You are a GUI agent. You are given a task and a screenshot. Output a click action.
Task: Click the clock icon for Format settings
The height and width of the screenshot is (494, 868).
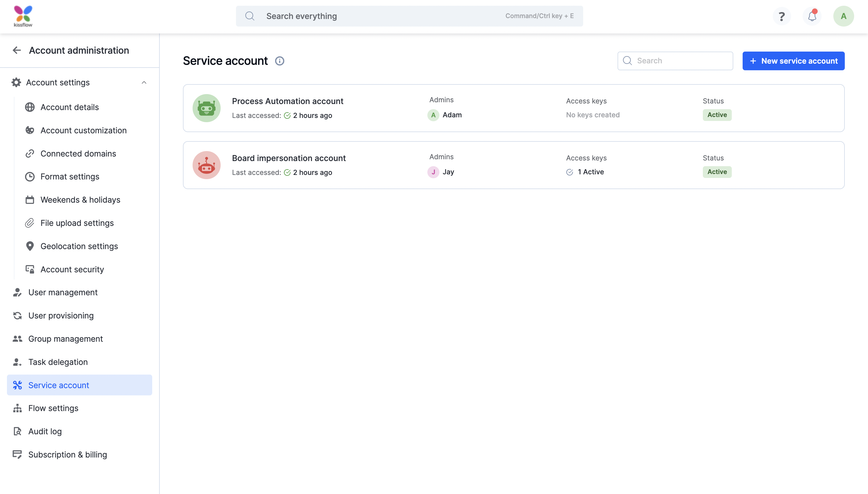click(x=30, y=177)
